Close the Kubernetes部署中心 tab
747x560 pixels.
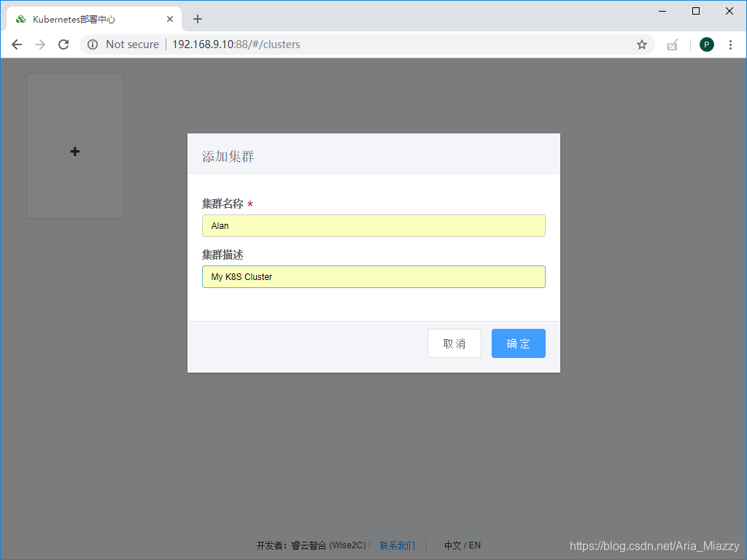[x=169, y=19]
